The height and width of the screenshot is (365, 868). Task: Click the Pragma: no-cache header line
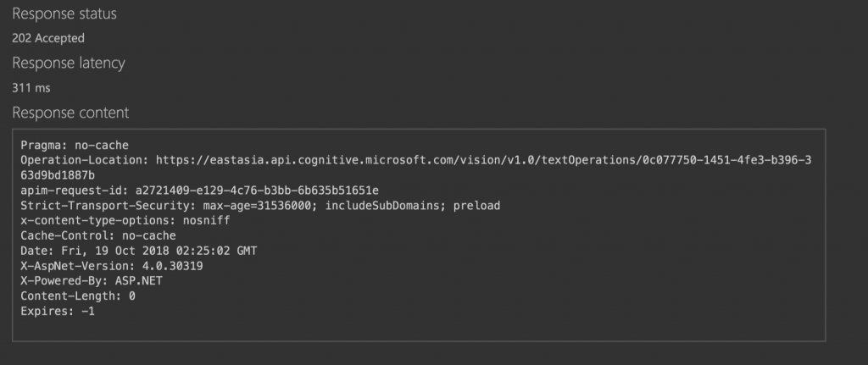tap(75, 145)
